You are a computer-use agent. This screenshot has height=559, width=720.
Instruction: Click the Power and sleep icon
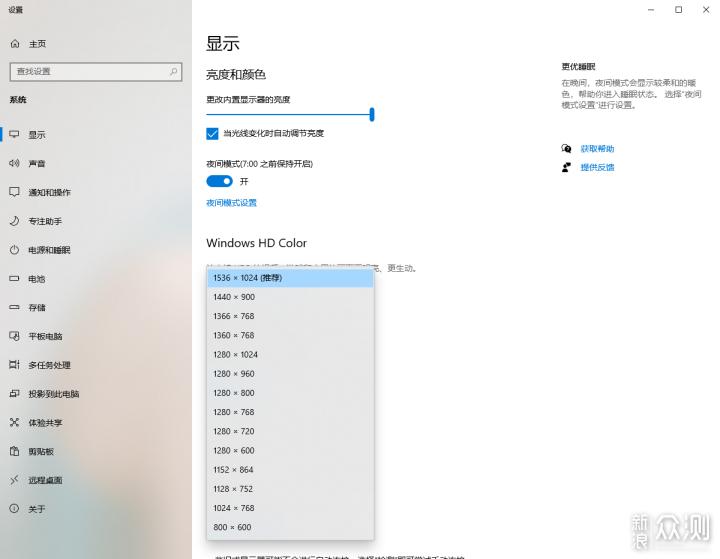pos(15,250)
